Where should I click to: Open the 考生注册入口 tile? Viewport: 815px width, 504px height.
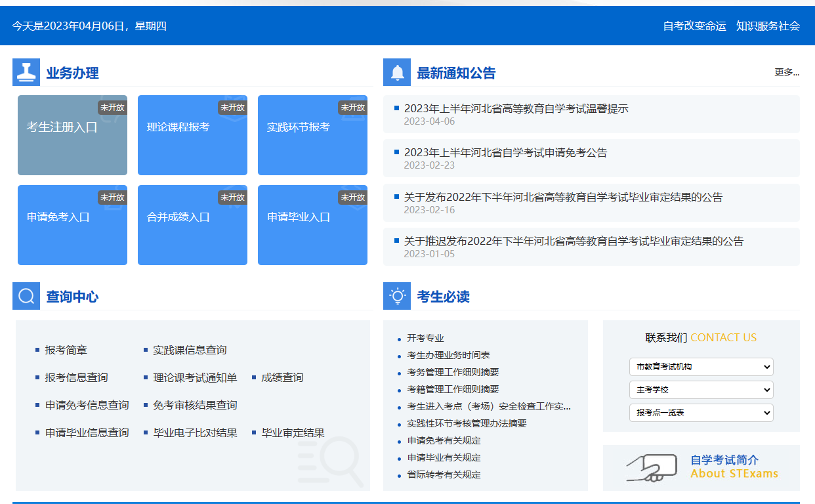coord(72,135)
